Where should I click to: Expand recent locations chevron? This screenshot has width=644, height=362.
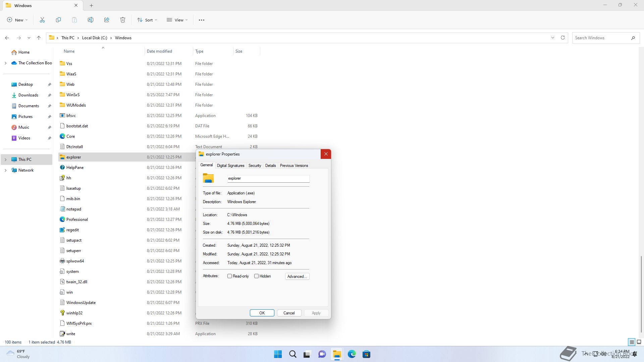29,38
